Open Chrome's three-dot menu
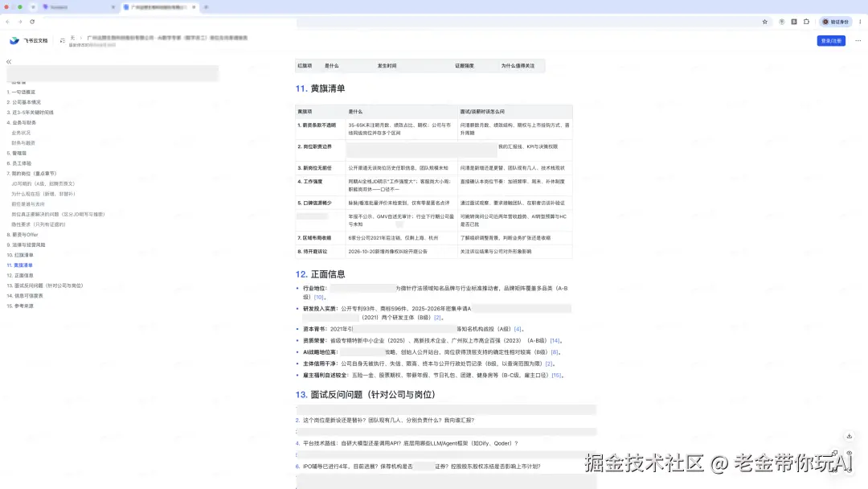 tap(860, 22)
